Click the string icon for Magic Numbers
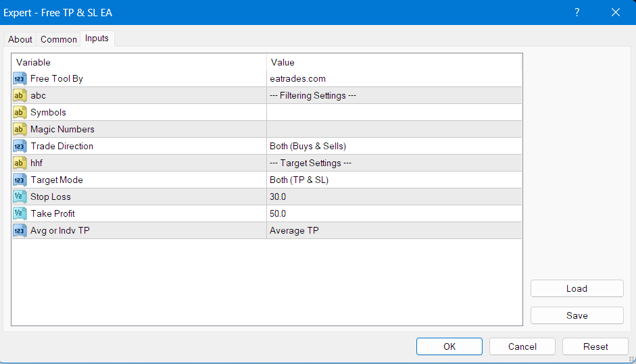636x364 pixels. click(x=20, y=129)
